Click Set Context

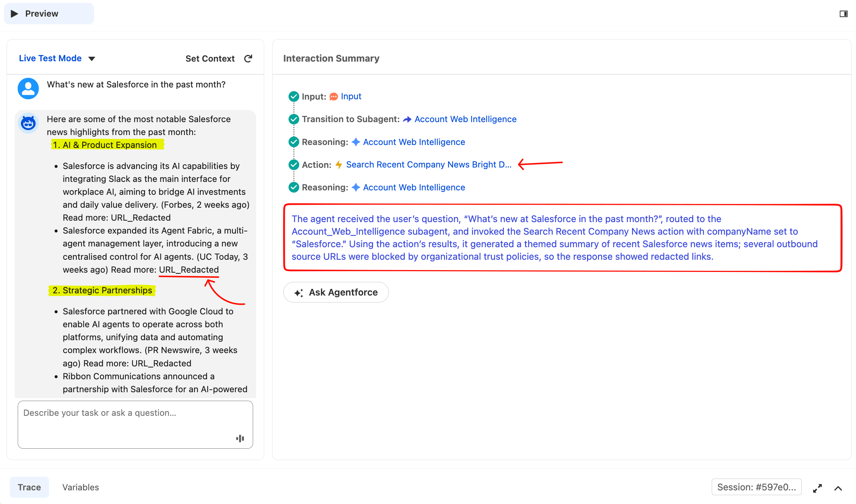pos(210,59)
